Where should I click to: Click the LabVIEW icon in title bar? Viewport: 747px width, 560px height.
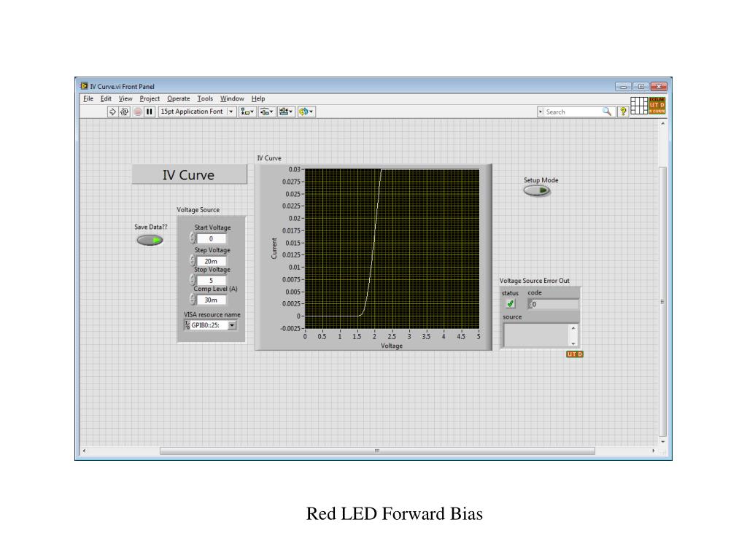click(85, 86)
